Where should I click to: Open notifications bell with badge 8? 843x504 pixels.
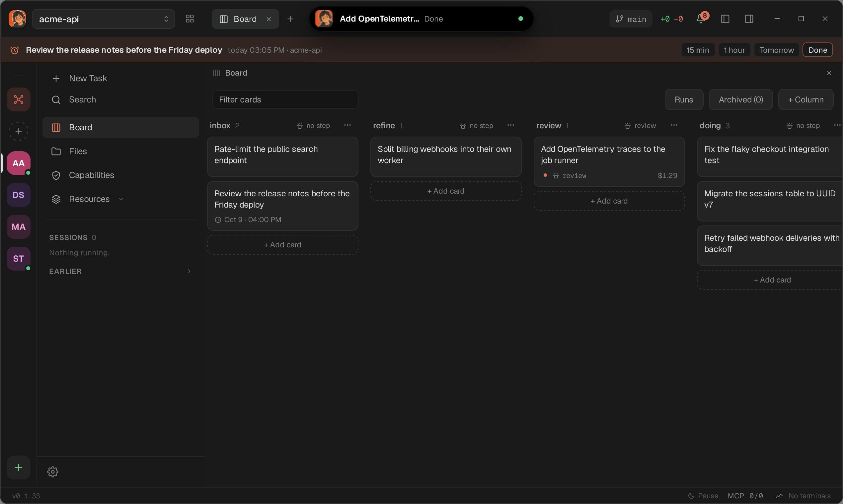click(701, 19)
